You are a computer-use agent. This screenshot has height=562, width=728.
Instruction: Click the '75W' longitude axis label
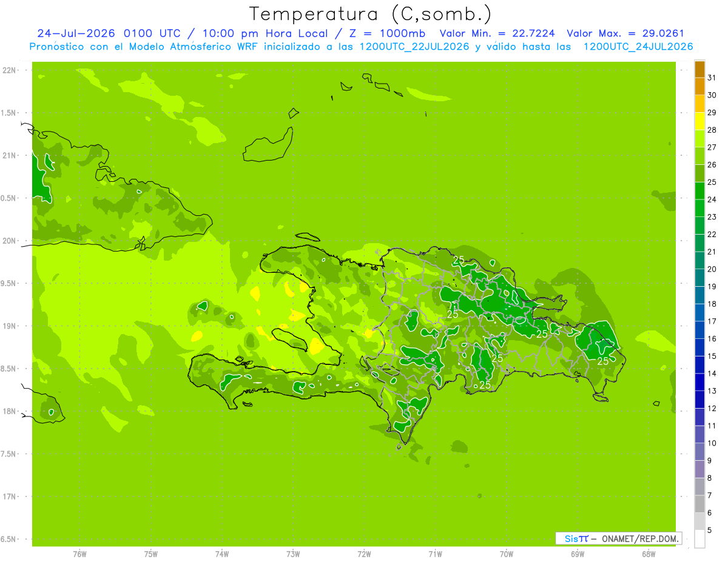151,554
